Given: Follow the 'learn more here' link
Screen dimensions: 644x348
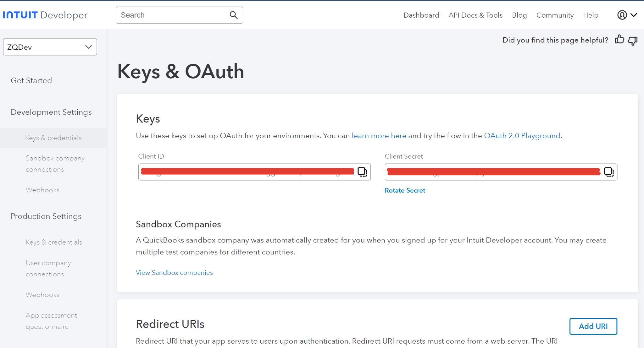Looking at the screenshot, I should point(379,136).
